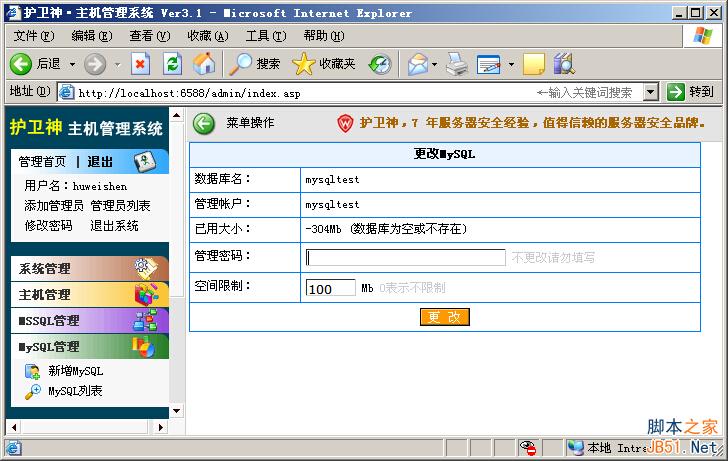Click the Print toolbar icon
Viewport: 728px width, 461px height.
[457, 64]
